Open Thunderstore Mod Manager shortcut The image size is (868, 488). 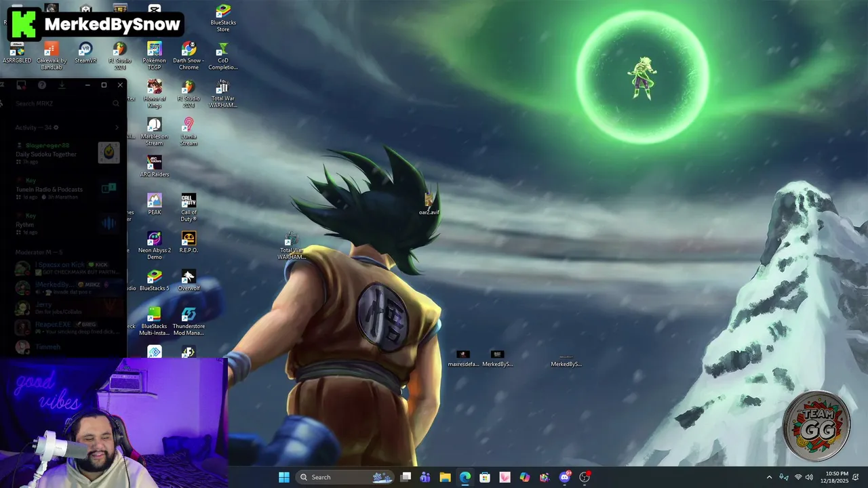pyautogui.click(x=189, y=322)
